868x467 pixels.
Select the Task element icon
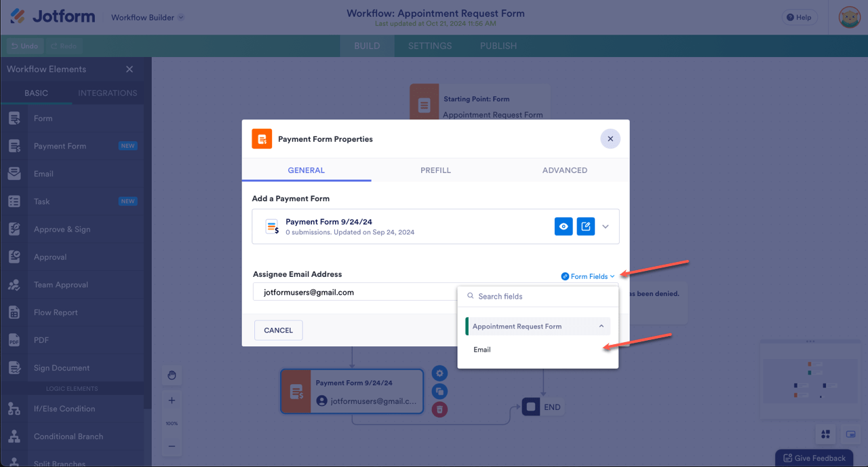coord(14,202)
